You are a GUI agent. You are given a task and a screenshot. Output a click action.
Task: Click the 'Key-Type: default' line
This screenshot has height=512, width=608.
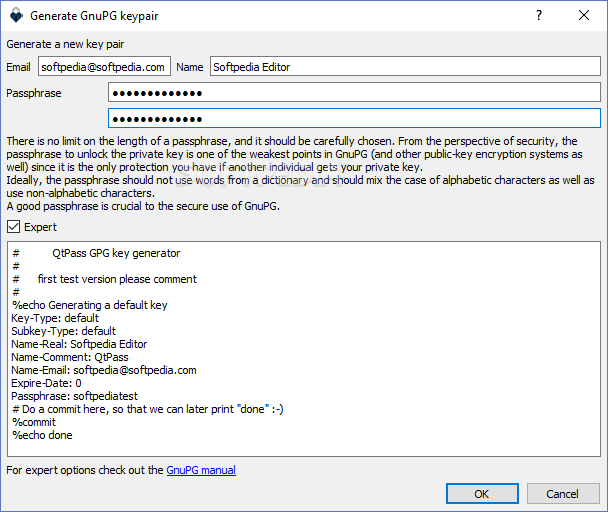pyautogui.click(x=55, y=318)
